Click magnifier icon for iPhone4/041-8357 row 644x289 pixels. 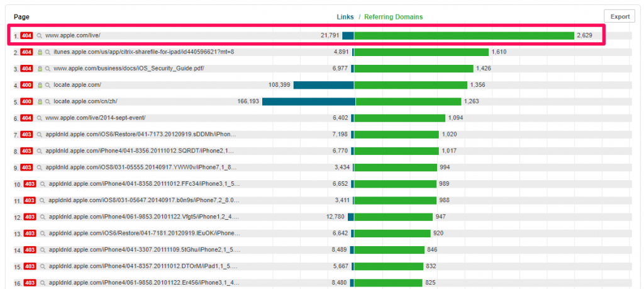tap(43, 266)
